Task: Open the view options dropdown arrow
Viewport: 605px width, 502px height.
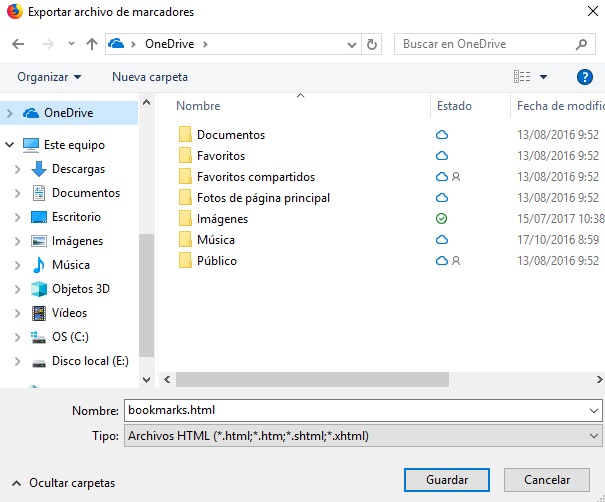Action: tap(544, 77)
